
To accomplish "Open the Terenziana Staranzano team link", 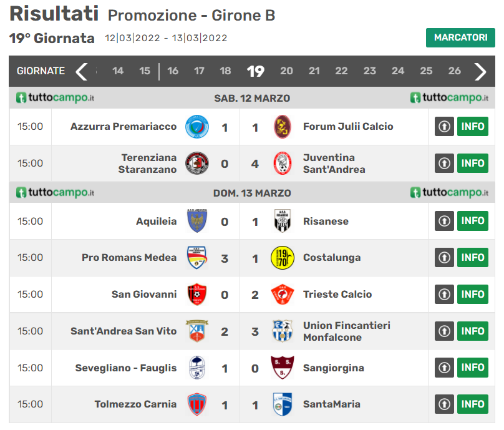I will click(149, 164).
